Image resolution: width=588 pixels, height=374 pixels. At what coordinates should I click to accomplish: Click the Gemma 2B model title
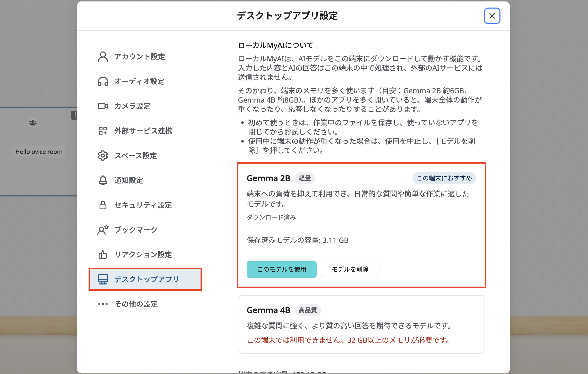tap(268, 178)
